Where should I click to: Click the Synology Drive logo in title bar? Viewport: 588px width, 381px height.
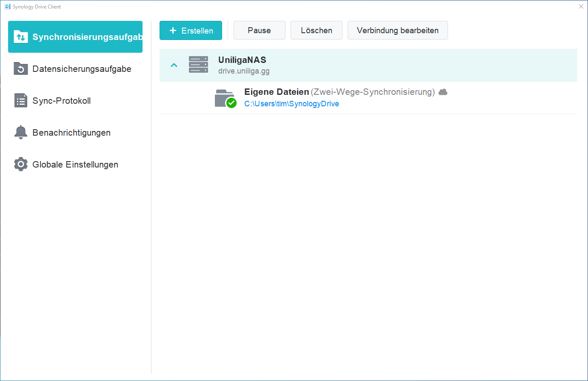pos(7,6)
